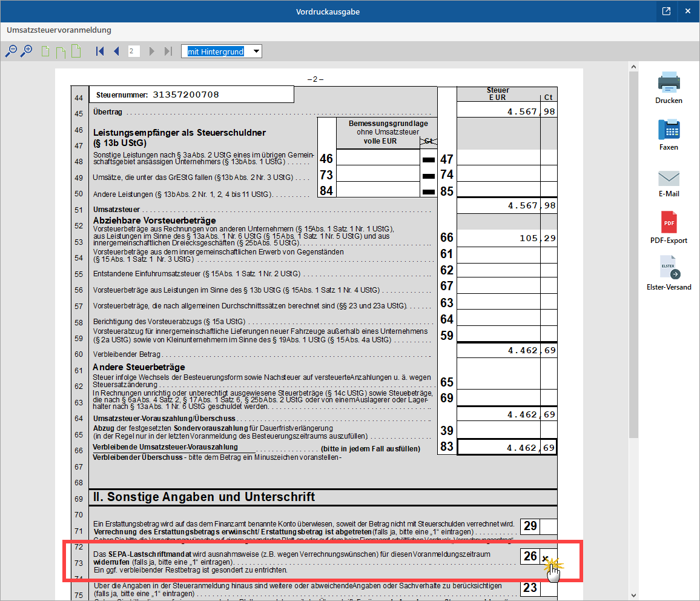The image size is (700, 601).
Task: Click the scrollbar up arrow
Action: [x=633, y=67]
